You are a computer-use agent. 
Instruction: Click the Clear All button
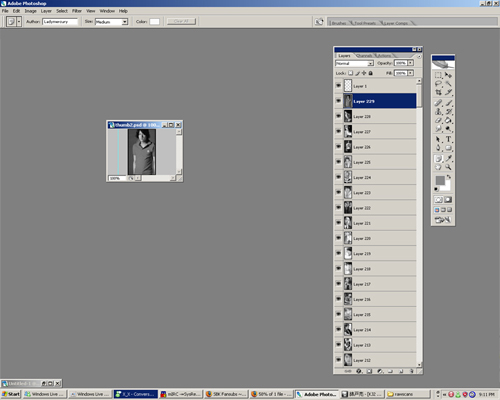point(181,21)
